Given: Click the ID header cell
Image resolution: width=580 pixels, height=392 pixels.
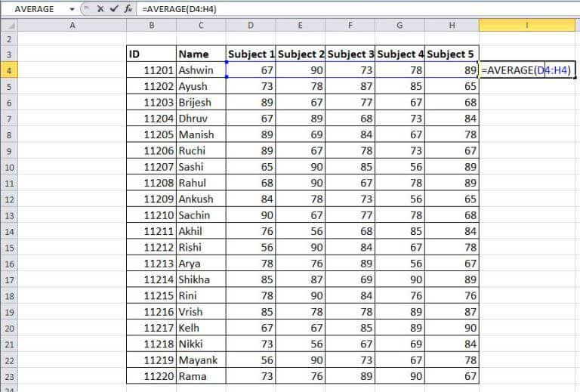Looking at the screenshot, I should click(151, 54).
